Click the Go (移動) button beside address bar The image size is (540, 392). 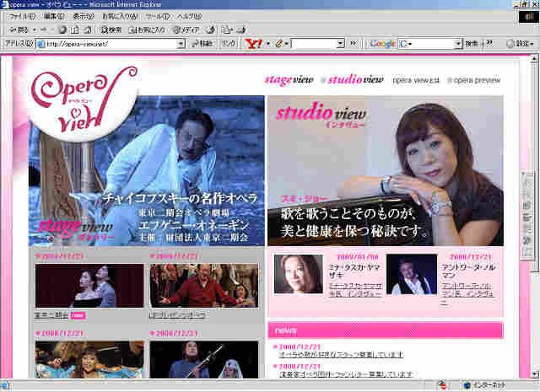202,44
